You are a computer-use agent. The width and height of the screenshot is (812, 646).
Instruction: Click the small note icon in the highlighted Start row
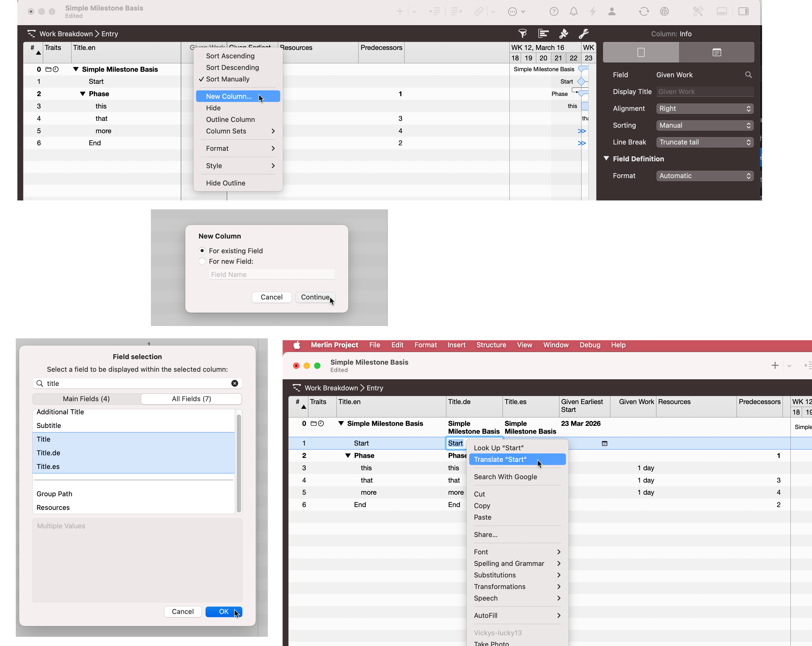click(605, 443)
